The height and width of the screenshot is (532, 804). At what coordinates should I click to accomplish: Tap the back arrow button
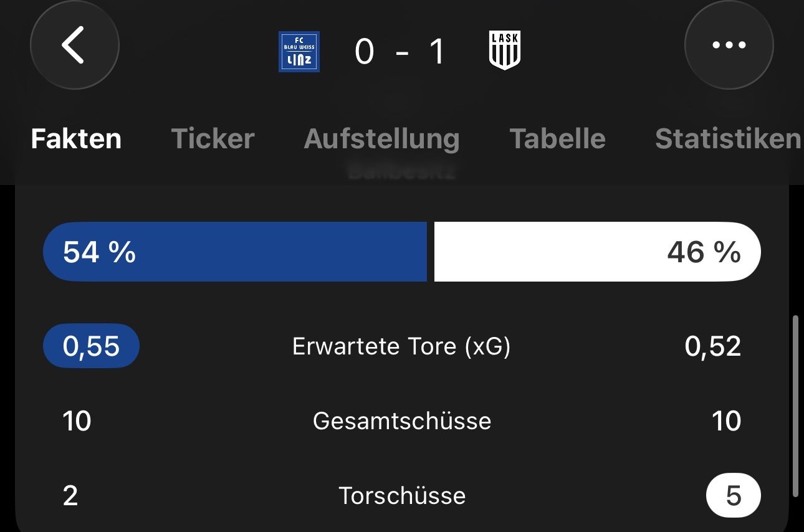[74, 46]
